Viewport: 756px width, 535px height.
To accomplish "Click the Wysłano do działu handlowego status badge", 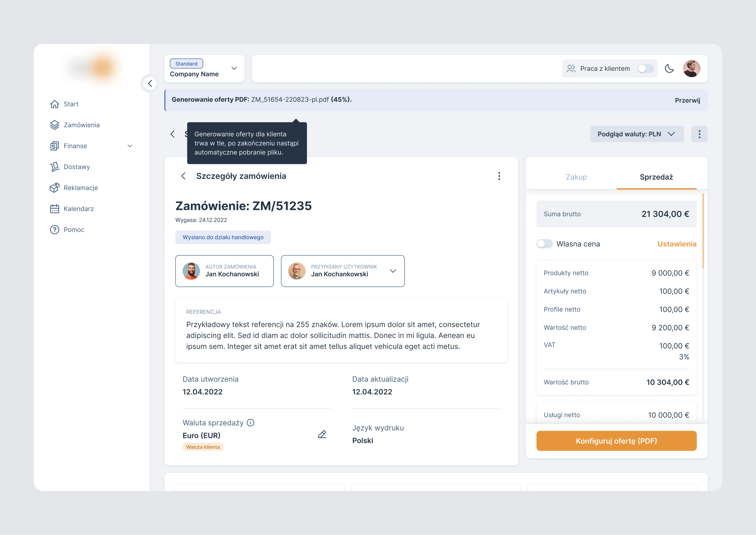I will [223, 238].
